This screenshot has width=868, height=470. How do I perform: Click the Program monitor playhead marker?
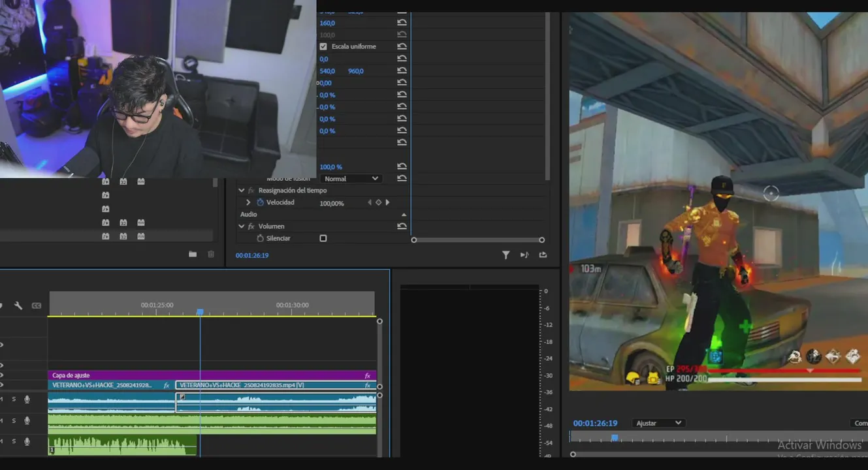(615, 438)
